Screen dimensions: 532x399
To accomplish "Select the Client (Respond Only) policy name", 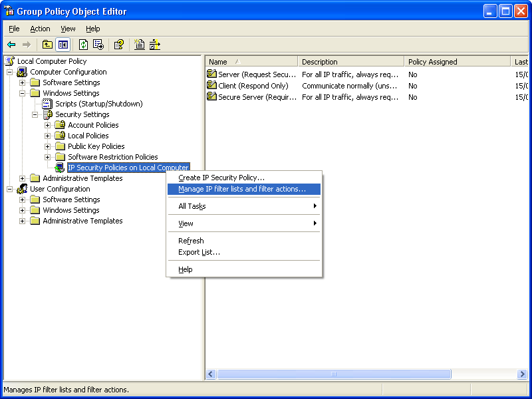I will (x=253, y=86).
